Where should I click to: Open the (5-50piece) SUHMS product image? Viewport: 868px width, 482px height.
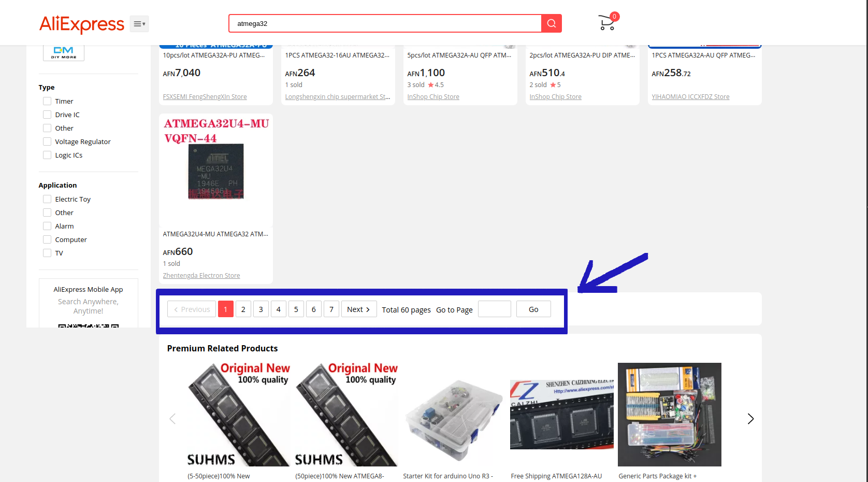tap(239, 415)
